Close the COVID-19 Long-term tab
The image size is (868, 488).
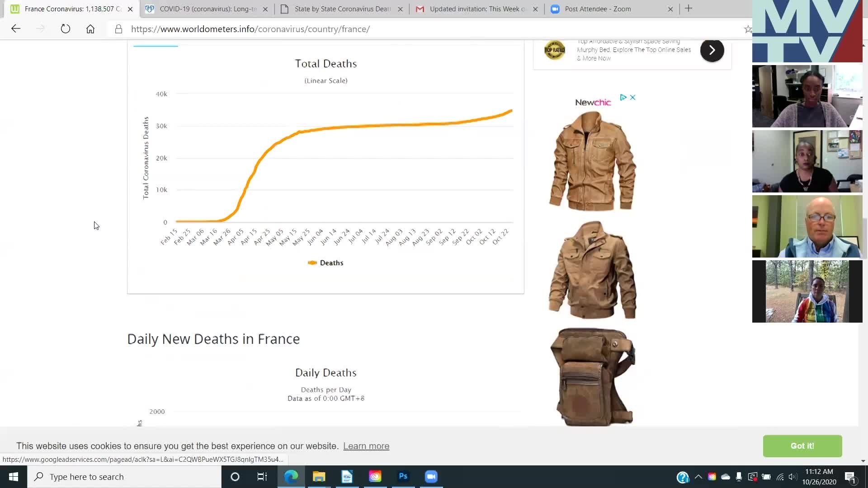coord(265,9)
